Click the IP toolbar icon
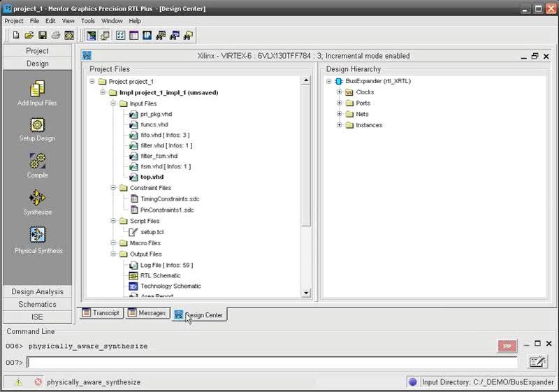The height and width of the screenshot is (392, 559). [147, 35]
